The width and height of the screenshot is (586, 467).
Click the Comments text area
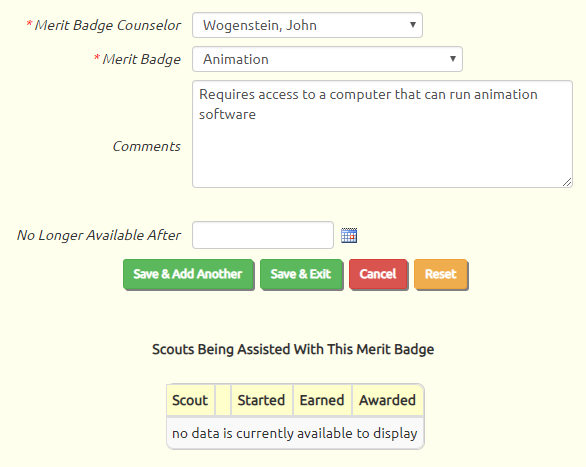pyautogui.click(x=382, y=134)
